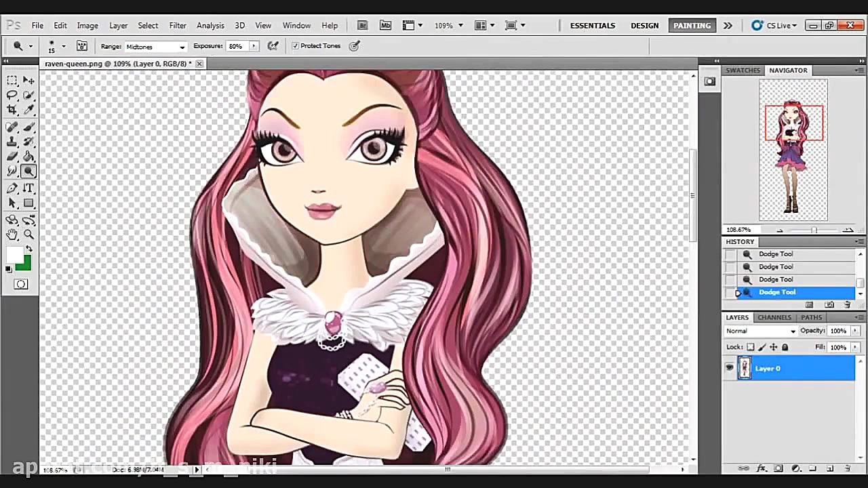Select the Spot Healing Brush tool
868x488 pixels.
click(x=12, y=127)
